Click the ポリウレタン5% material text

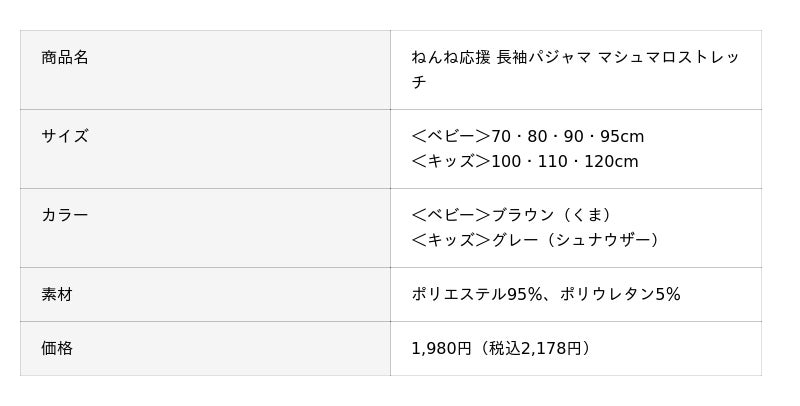pyautogui.click(x=620, y=295)
